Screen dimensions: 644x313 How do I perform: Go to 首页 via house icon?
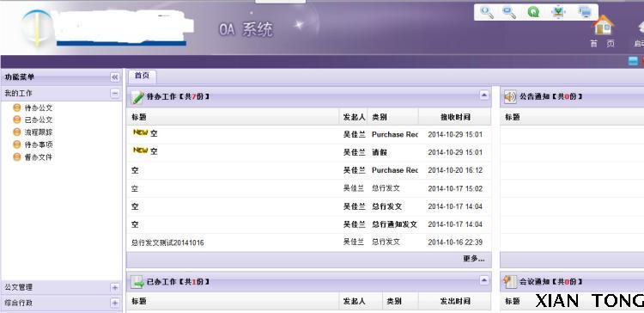[x=603, y=25]
